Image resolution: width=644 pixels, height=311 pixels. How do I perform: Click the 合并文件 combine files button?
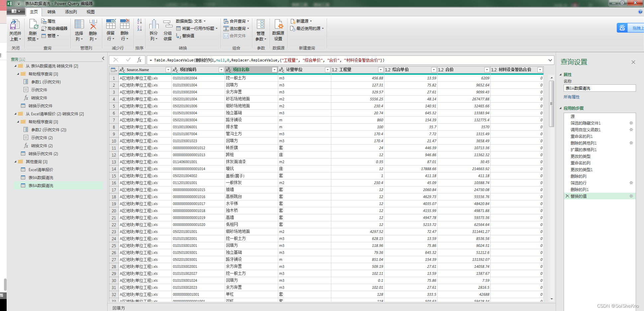[x=235, y=36]
